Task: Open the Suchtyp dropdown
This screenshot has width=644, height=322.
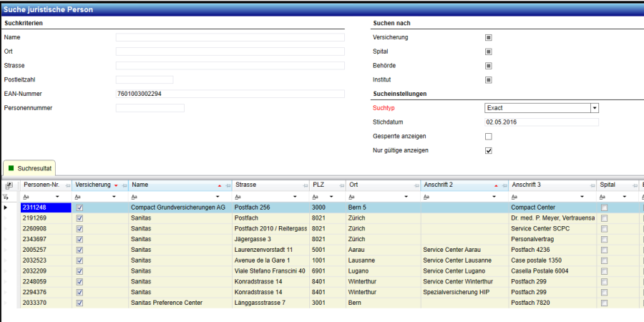Action: click(x=594, y=108)
